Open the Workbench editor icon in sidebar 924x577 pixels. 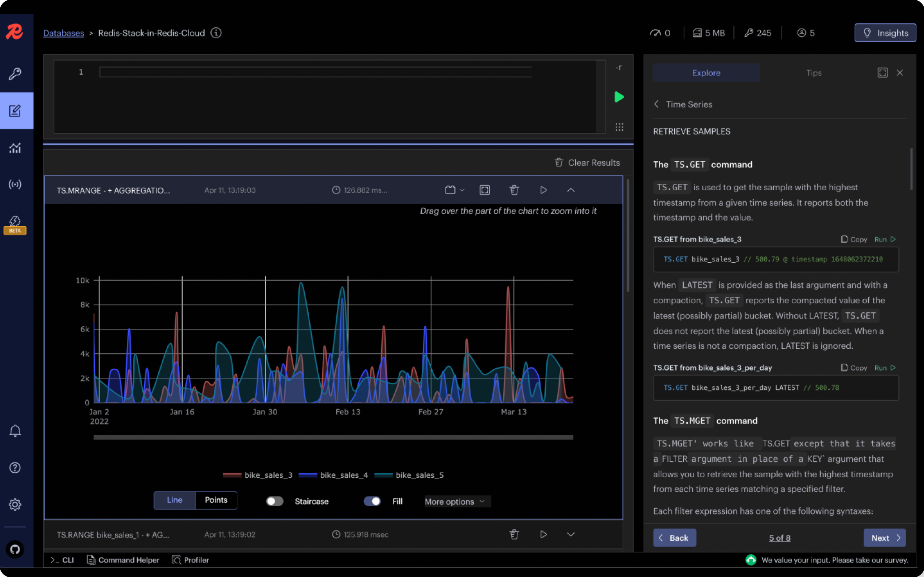click(x=15, y=110)
